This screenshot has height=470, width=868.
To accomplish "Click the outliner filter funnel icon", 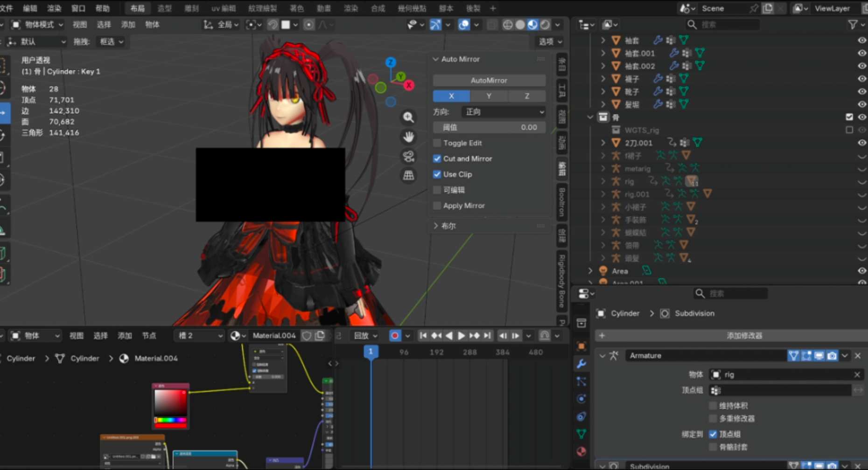I will pyautogui.click(x=853, y=25).
